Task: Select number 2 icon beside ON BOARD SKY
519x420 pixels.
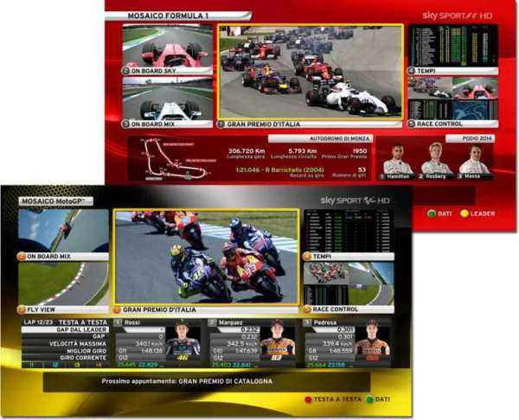Action: point(126,71)
